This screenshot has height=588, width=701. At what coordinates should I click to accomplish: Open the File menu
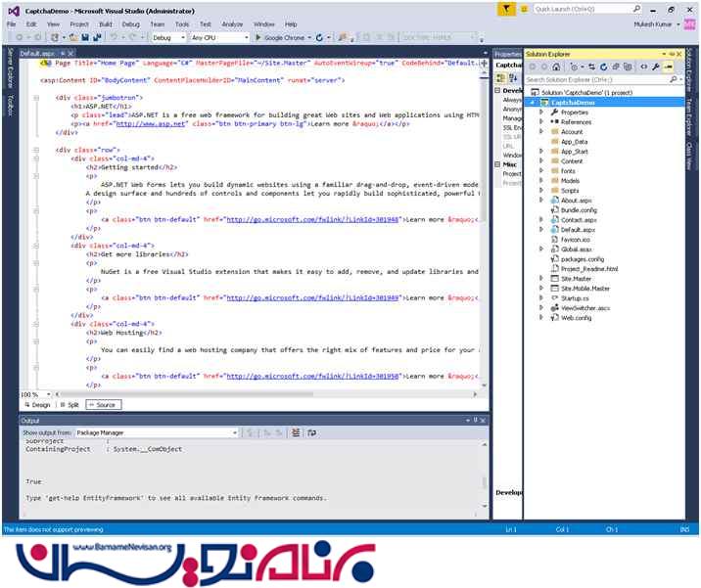click(12, 24)
